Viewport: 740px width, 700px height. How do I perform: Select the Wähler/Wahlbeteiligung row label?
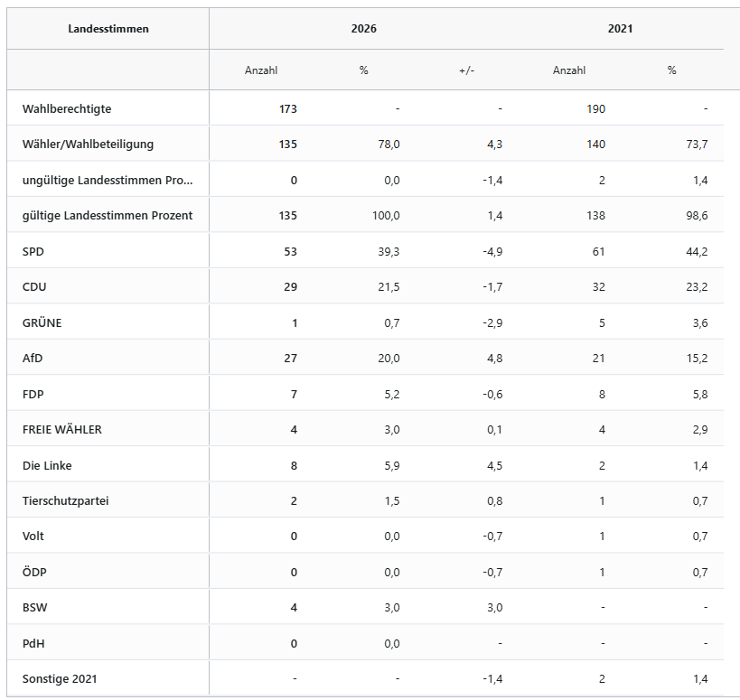[88, 145]
